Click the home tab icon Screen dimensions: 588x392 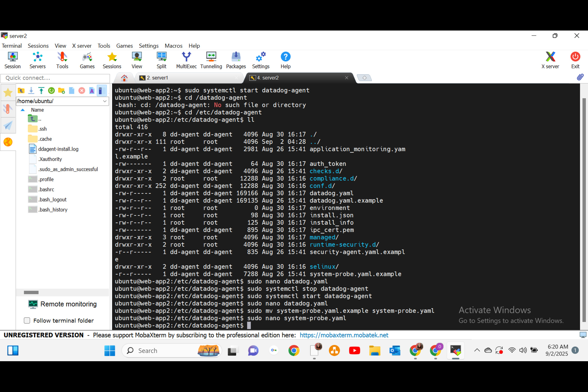(124, 78)
